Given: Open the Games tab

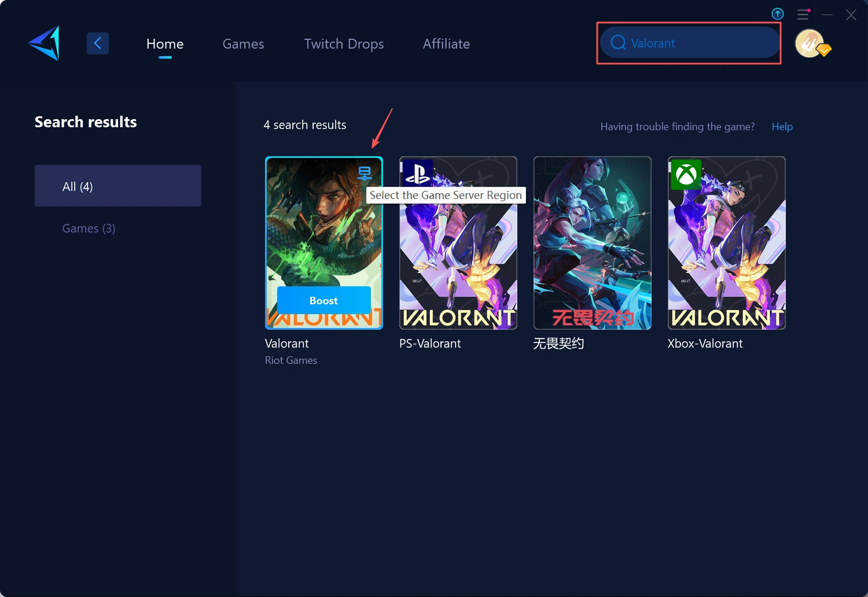Looking at the screenshot, I should click(x=243, y=44).
